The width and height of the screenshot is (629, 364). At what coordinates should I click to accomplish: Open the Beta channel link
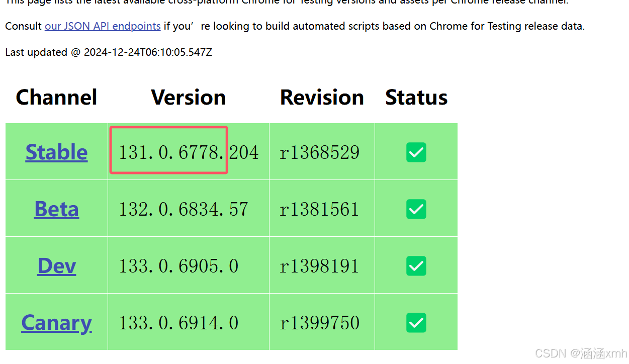56,209
